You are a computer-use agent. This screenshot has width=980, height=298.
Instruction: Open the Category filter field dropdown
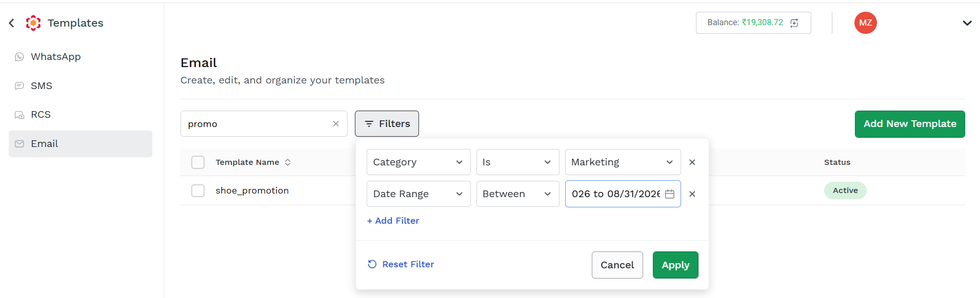(418, 162)
